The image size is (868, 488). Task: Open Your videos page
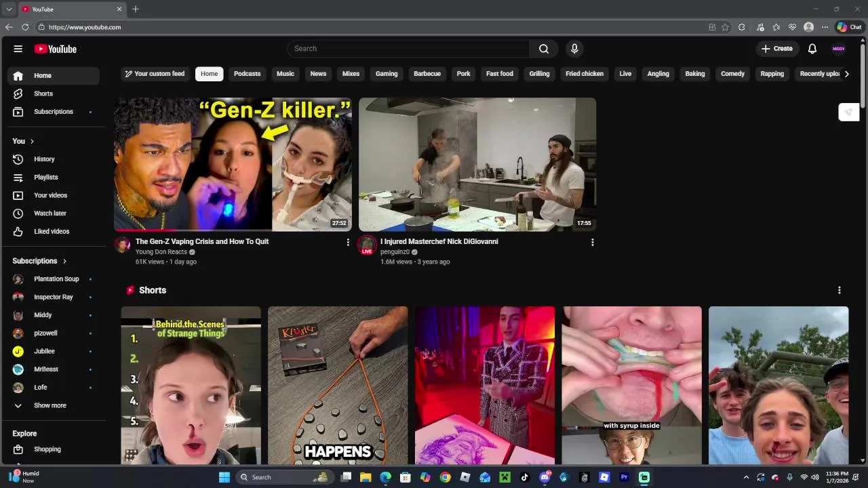(54, 195)
